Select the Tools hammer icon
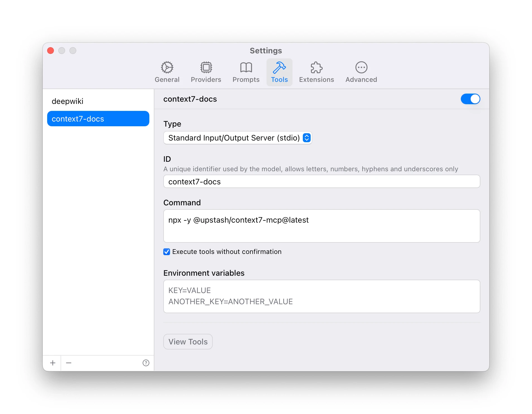The width and height of the screenshot is (532, 414). point(279,67)
